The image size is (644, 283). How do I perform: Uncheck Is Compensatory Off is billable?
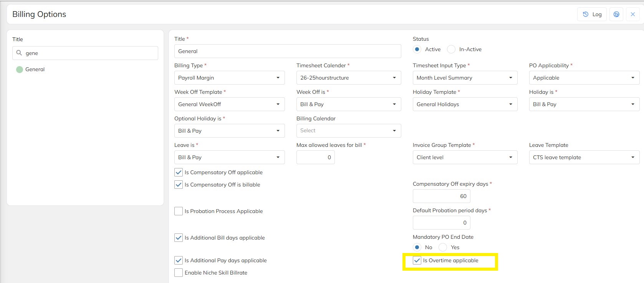coord(179,185)
